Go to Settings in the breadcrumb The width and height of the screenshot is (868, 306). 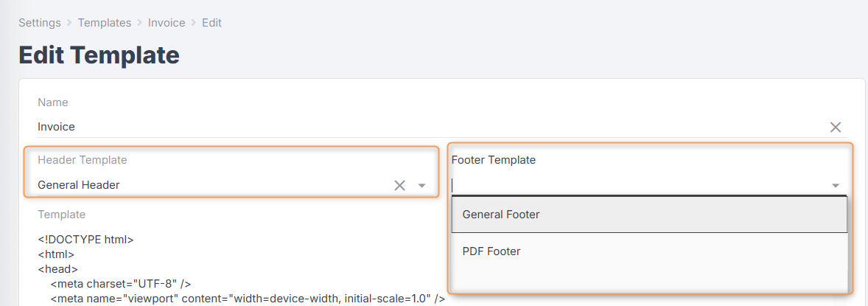(x=40, y=23)
